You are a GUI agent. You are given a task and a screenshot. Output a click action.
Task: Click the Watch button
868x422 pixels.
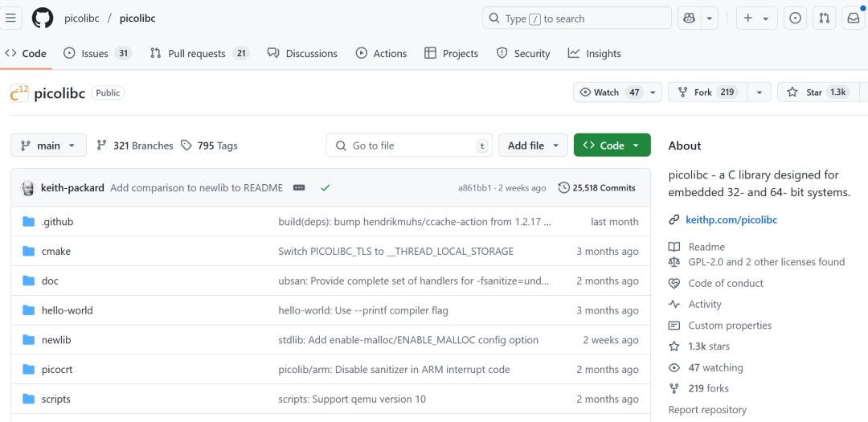pos(609,92)
